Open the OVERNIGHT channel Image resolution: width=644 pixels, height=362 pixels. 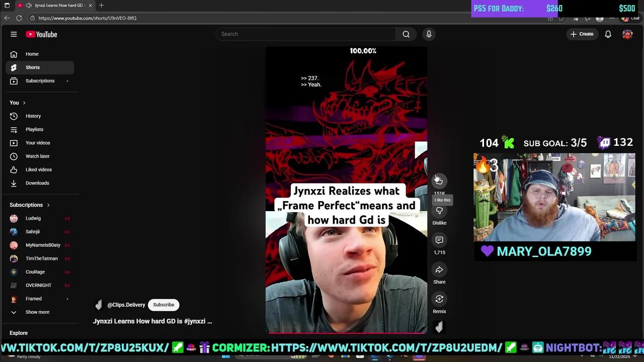(40, 286)
